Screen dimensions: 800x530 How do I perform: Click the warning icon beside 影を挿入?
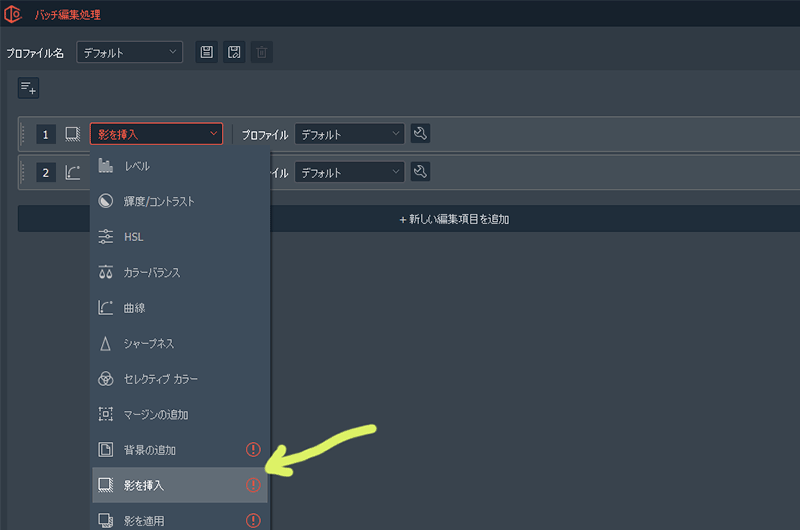point(253,485)
